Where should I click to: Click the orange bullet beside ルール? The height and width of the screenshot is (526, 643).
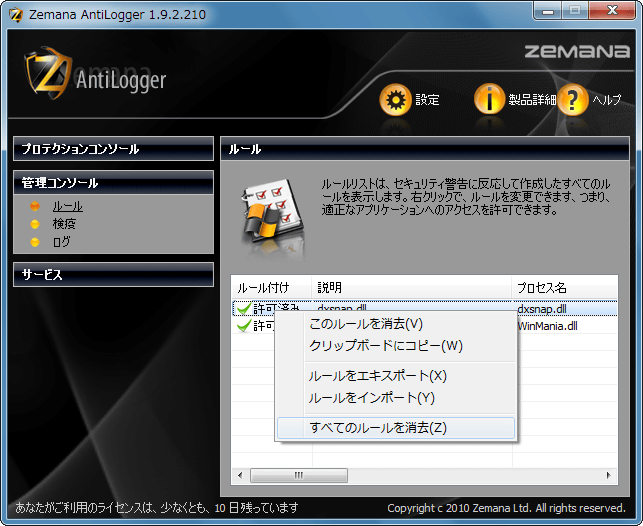[x=35, y=206]
